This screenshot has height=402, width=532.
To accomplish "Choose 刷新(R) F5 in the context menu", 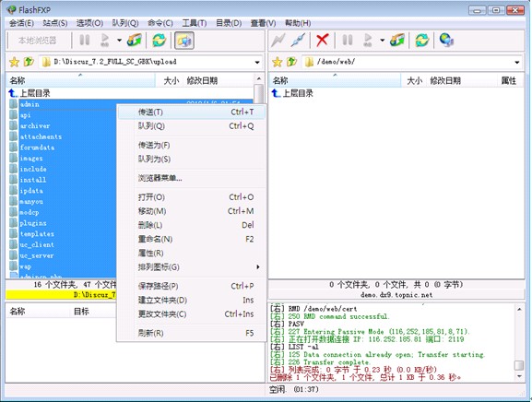I will 192,333.
